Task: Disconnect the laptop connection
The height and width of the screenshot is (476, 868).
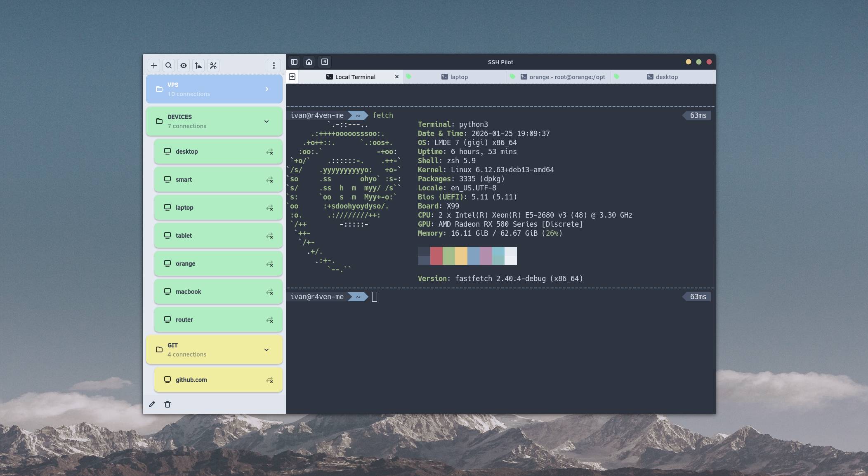Action: tap(270, 208)
